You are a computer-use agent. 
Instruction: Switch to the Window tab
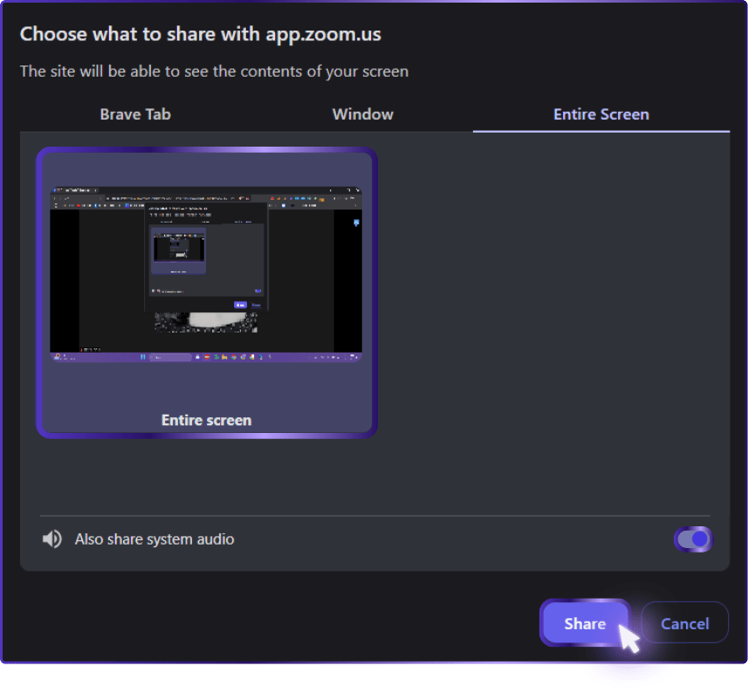(x=362, y=114)
